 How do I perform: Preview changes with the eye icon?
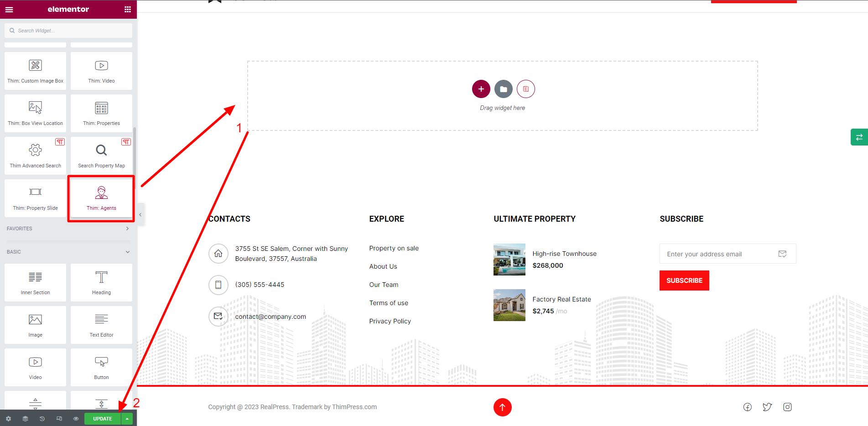(76, 419)
